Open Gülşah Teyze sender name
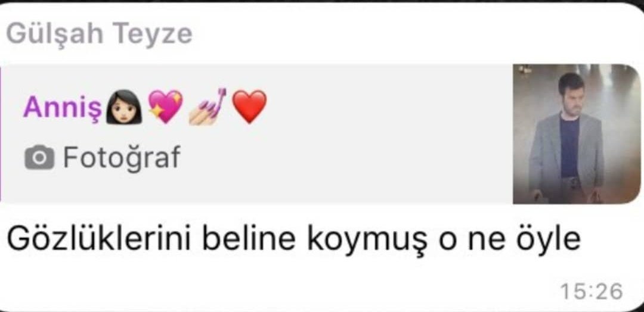The image size is (644, 312). (100, 33)
